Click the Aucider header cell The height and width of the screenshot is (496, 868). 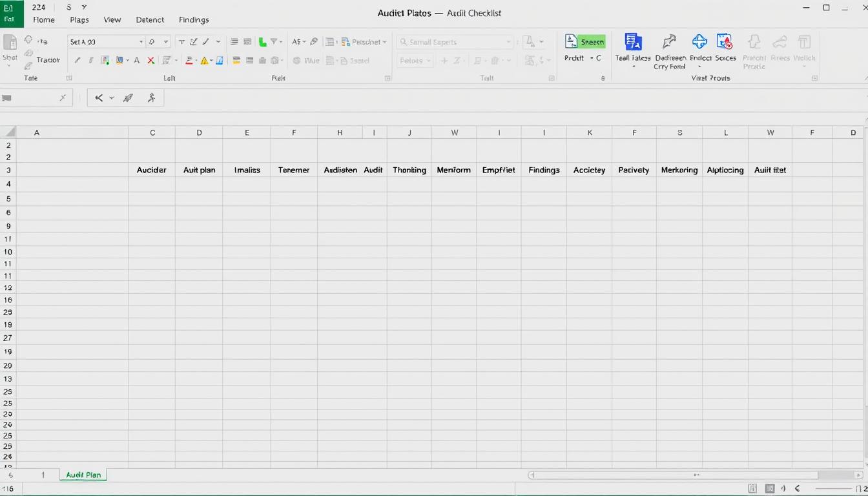coord(152,170)
